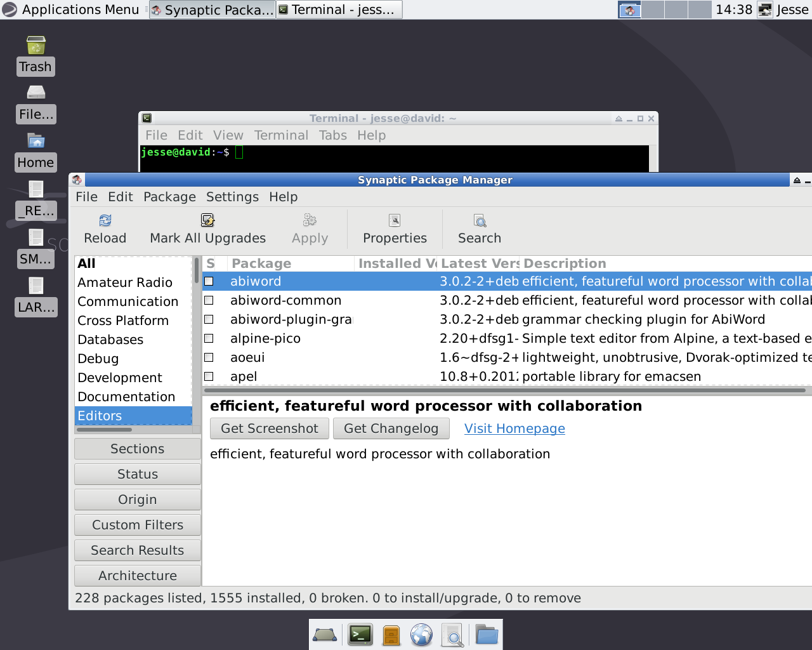Mark the alpine-pico package checkbox
Image resolution: width=812 pixels, height=650 pixels.
tap(209, 338)
